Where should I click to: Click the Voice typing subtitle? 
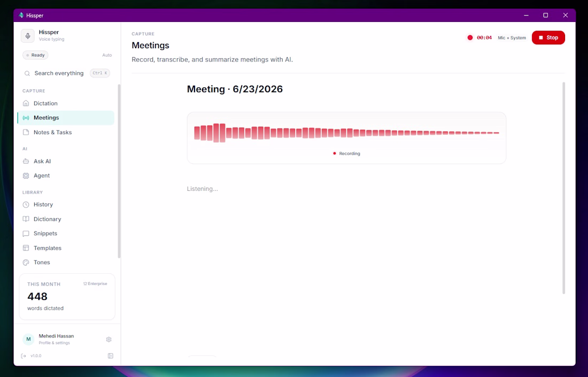[x=52, y=40]
